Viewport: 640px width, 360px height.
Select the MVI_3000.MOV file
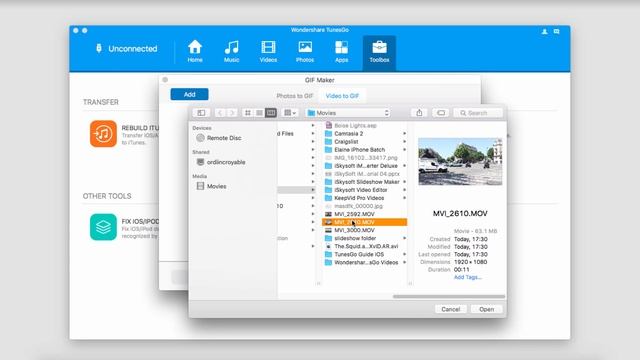364,230
